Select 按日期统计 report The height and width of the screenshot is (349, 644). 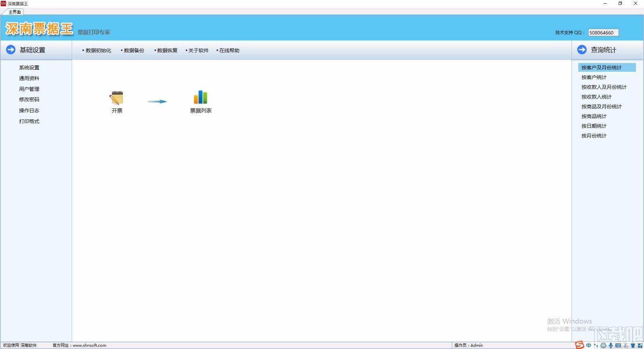coord(594,126)
